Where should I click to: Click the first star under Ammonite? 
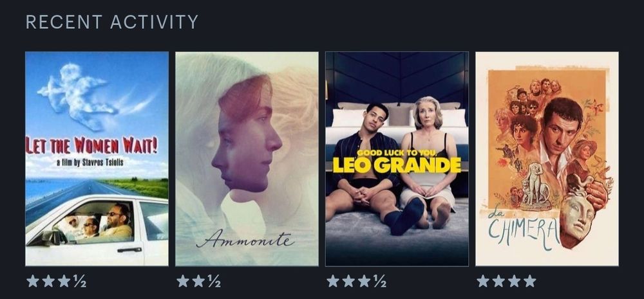(x=183, y=281)
